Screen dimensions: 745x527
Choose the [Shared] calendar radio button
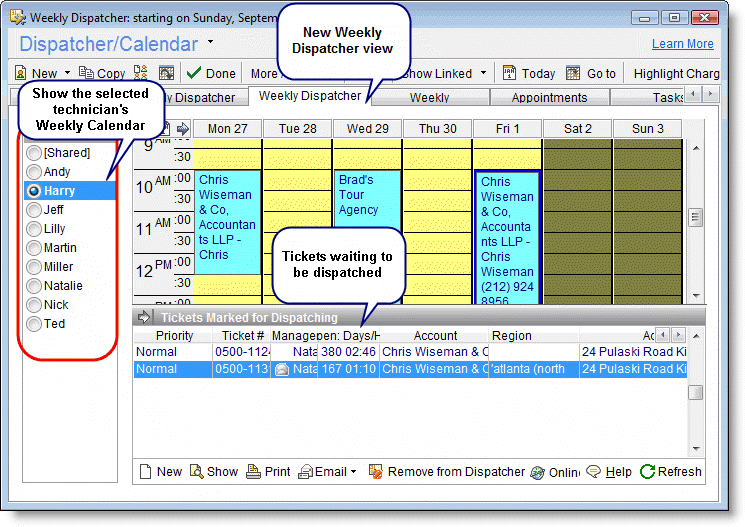click(x=35, y=153)
